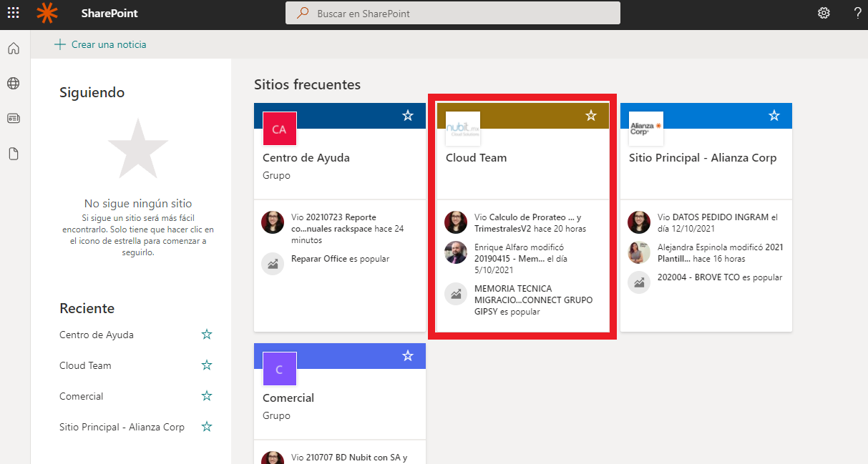Image resolution: width=868 pixels, height=464 pixels.
Task: Go to Home in the left rail
Action: 14,49
